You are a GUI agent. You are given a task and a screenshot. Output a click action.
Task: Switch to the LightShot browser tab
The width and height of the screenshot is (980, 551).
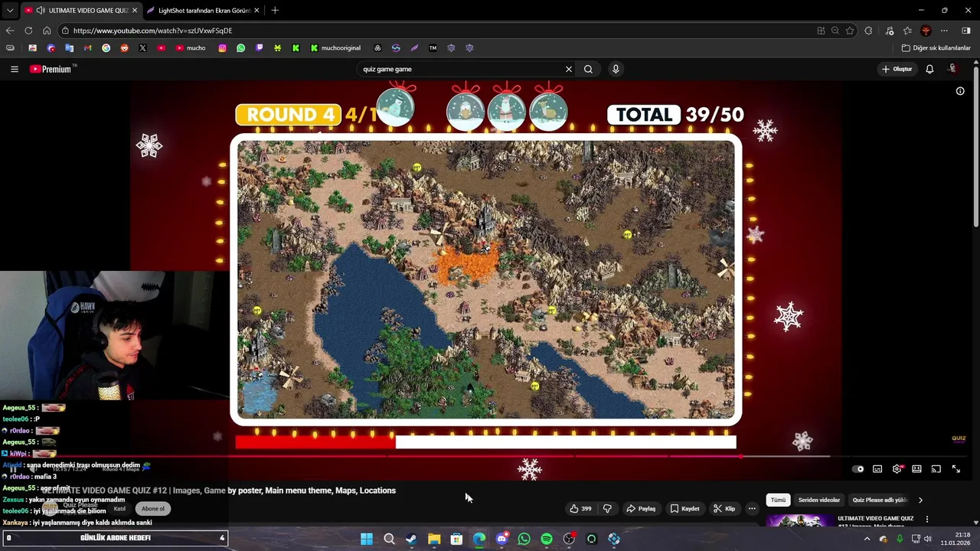pos(204,10)
